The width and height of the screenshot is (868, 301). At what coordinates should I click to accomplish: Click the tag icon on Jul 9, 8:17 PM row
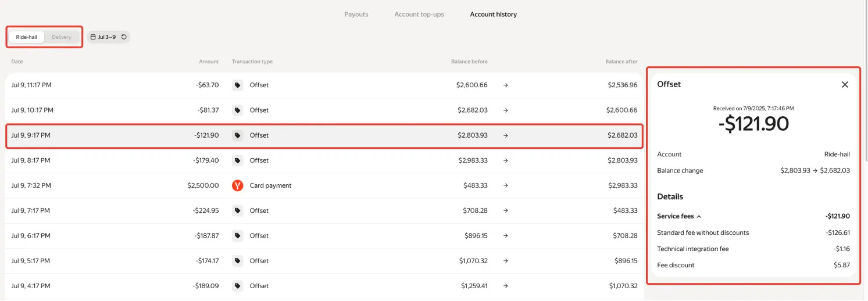point(237,160)
